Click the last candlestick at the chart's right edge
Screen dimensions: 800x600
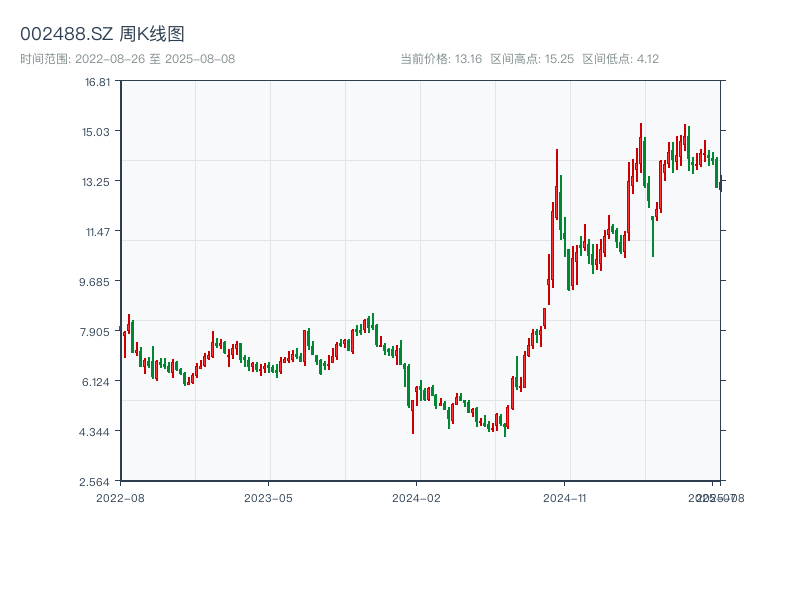tap(720, 180)
